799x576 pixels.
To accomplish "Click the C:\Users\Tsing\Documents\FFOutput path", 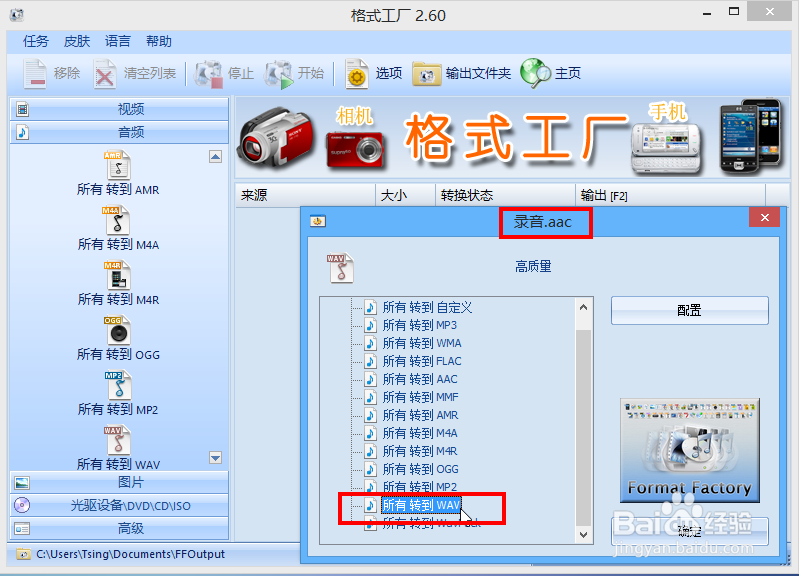I will [130, 554].
